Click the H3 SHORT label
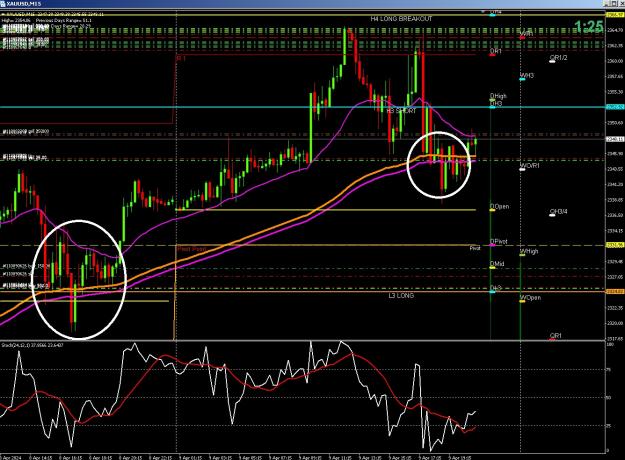625x460 pixels. tap(401, 110)
